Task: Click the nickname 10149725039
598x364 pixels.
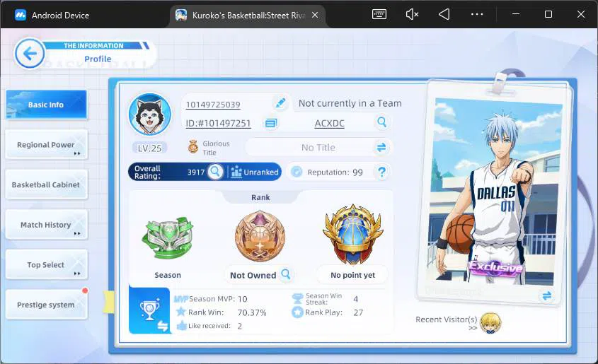Action: pyautogui.click(x=213, y=105)
